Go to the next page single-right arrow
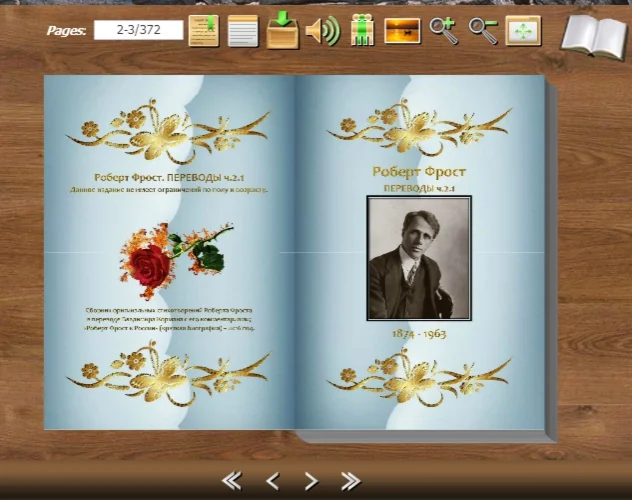 [x=311, y=481]
